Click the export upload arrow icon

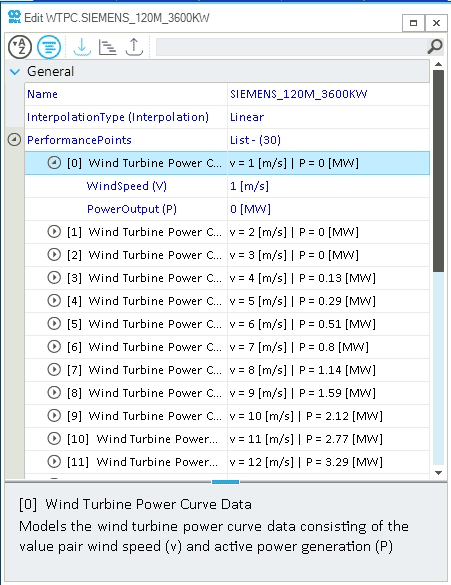click(x=134, y=47)
